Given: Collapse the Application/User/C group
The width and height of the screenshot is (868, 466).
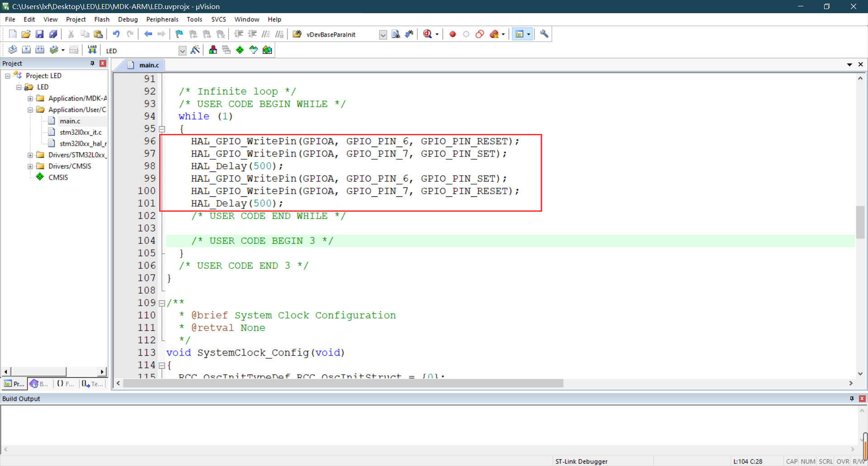Looking at the screenshot, I should pyautogui.click(x=30, y=109).
